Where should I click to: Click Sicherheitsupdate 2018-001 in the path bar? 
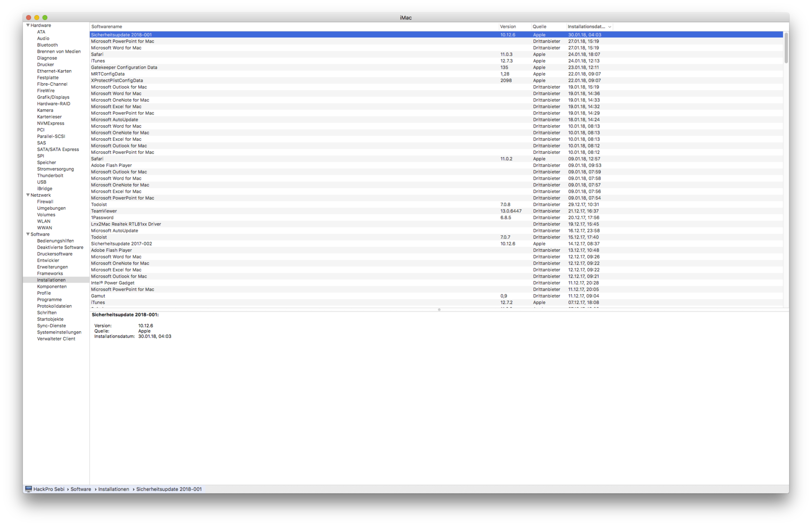click(x=169, y=489)
